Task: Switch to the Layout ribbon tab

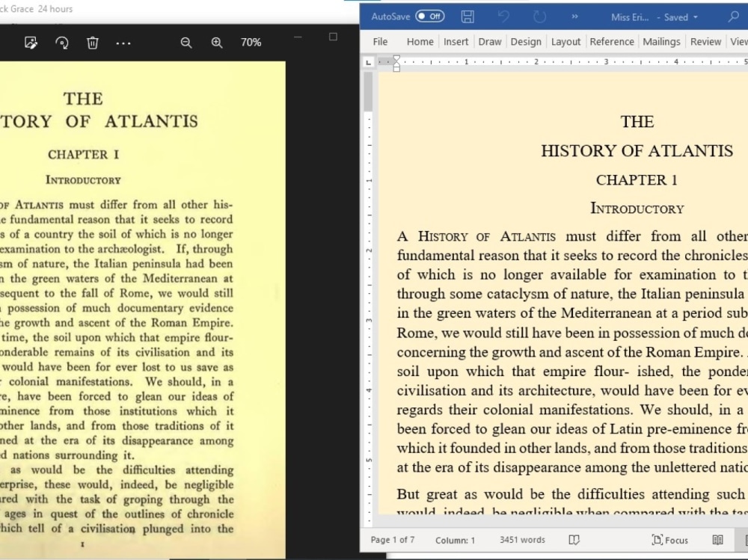Action: 565,42
